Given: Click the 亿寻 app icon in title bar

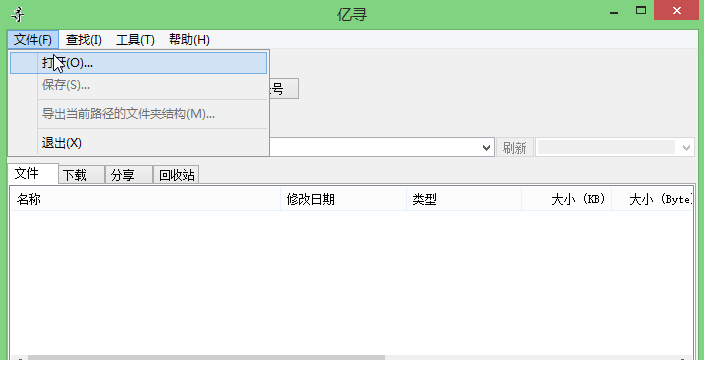Looking at the screenshot, I should [18, 14].
